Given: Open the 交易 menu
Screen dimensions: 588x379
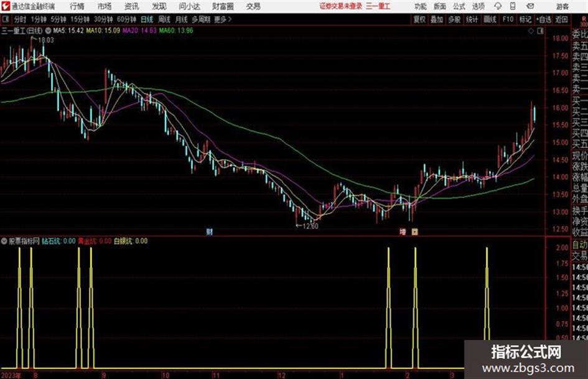Looking at the screenshot, I should click(253, 6).
